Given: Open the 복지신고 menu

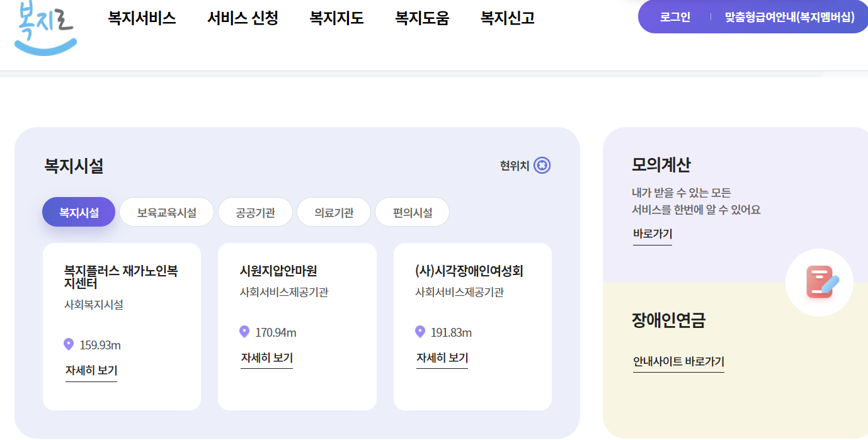Looking at the screenshot, I should coord(506,18).
